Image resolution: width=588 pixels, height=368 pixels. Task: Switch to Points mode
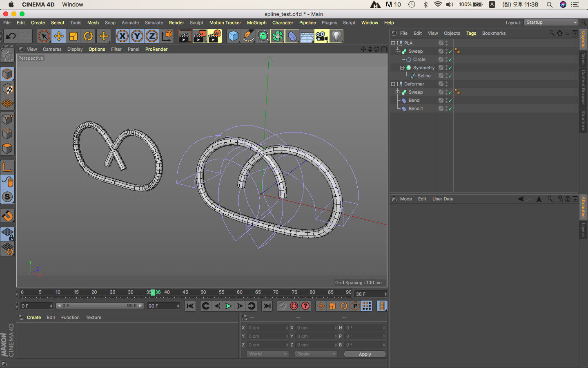point(7,119)
